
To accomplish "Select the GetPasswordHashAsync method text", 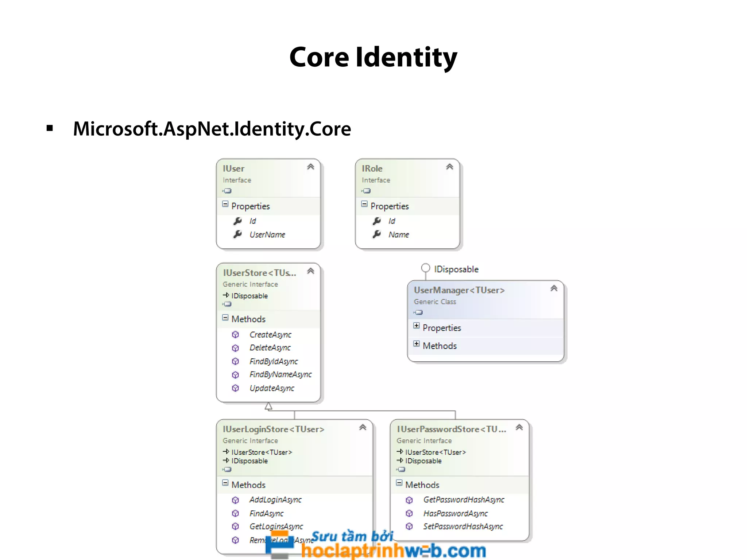I will tap(464, 500).
